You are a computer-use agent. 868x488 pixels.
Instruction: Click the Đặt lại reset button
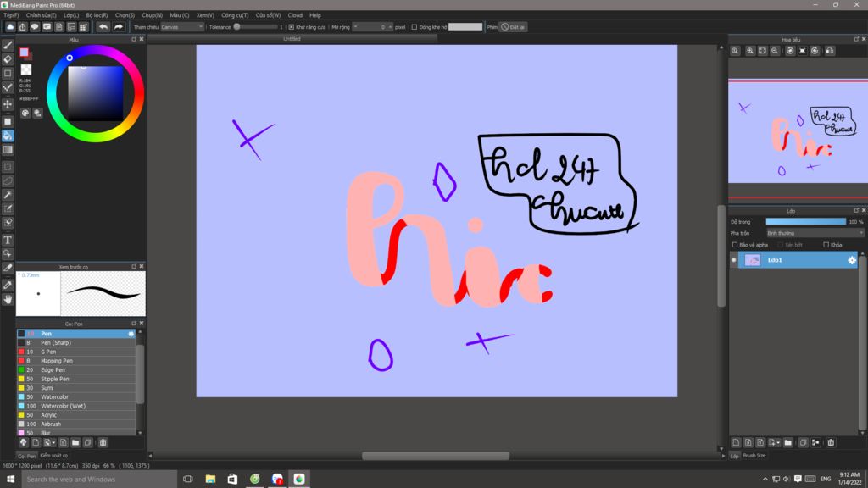[x=513, y=26]
